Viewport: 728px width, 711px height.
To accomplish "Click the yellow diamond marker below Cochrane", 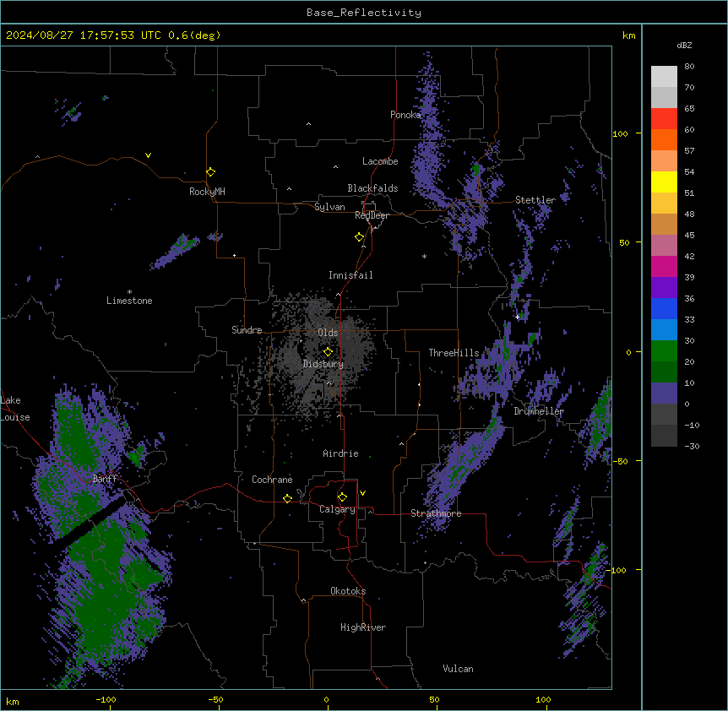I will [287, 498].
